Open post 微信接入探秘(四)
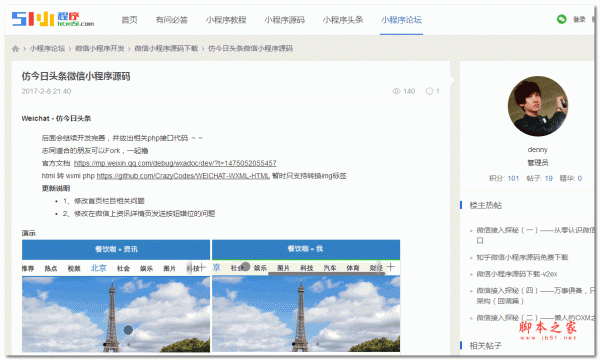 point(535,296)
